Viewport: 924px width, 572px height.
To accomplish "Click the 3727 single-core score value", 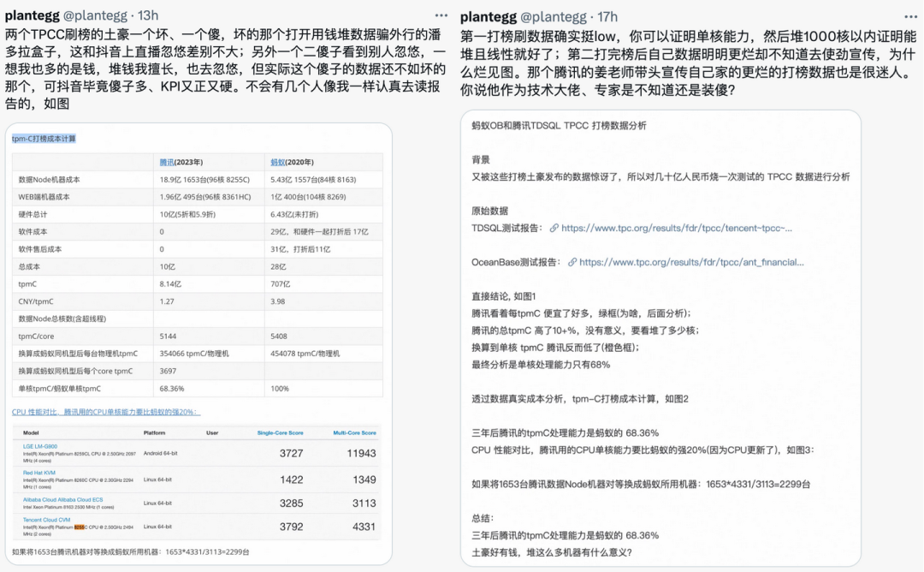I will (x=291, y=454).
